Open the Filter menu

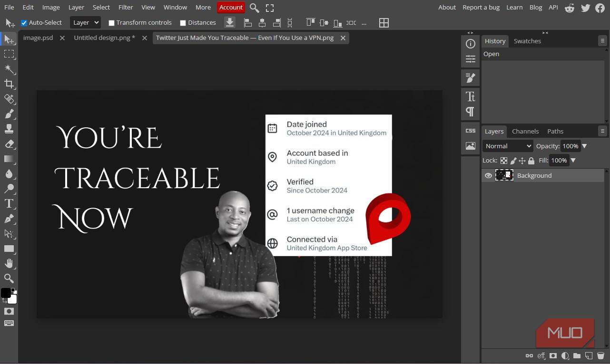(126, 7)
